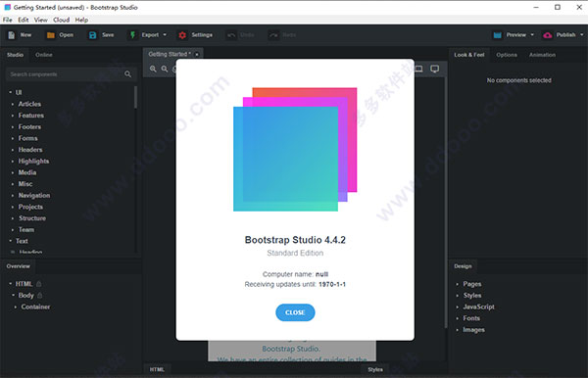588x378 pixels.
Task: Switch to the Options tab
Action: 507,55
